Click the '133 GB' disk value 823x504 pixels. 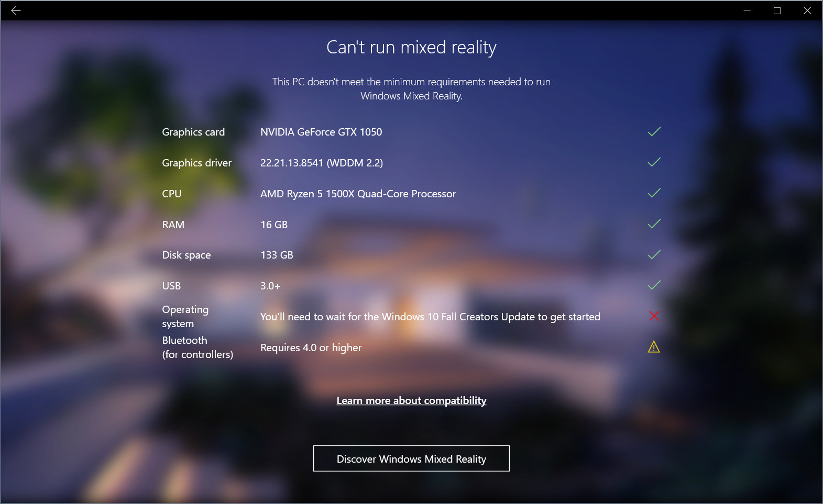tap(277, 255)
